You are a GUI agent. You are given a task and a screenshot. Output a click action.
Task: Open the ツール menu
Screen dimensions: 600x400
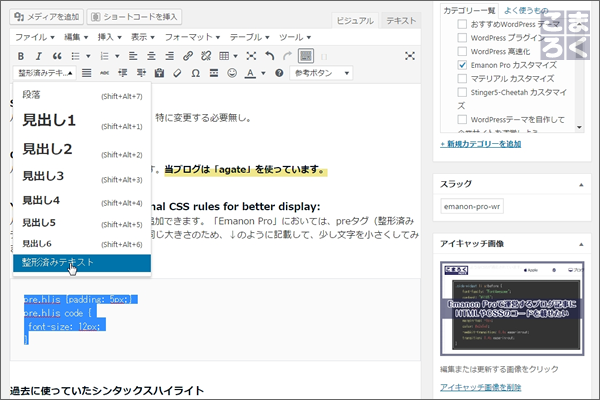295,37
